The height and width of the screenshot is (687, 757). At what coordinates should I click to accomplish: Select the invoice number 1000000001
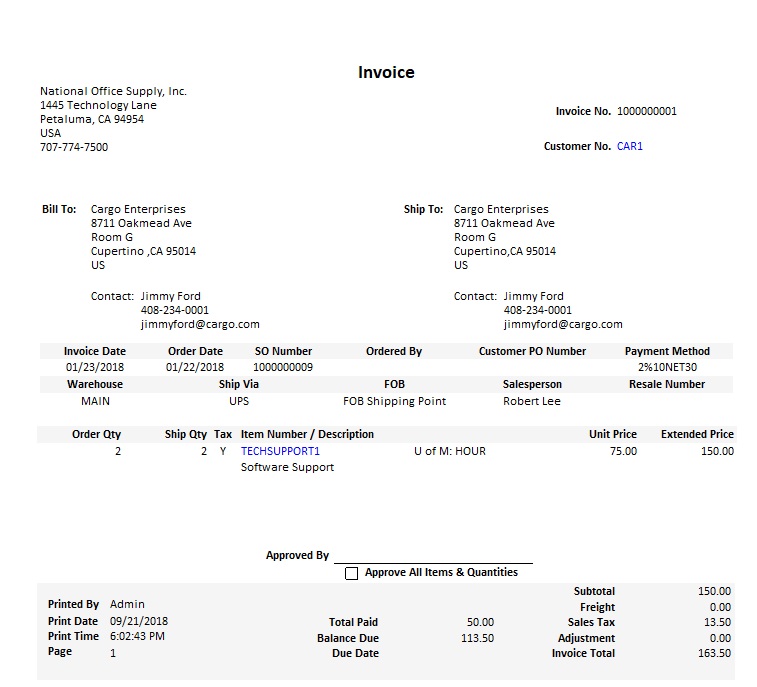pos(646,111)
